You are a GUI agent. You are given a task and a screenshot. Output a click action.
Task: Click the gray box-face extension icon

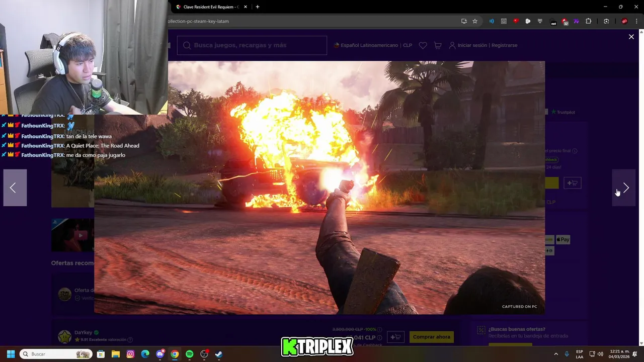point(504,21)
